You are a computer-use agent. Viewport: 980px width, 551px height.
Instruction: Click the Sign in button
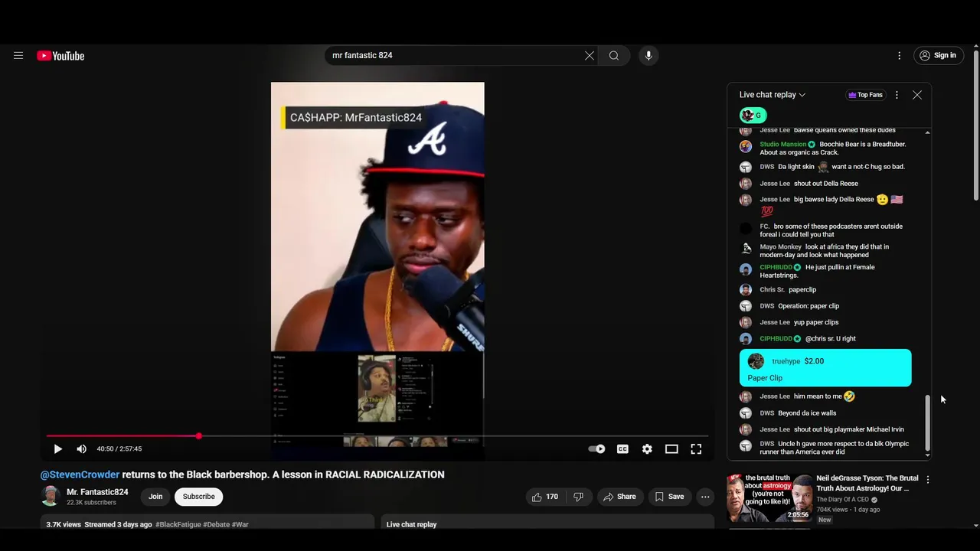[939, 55]
